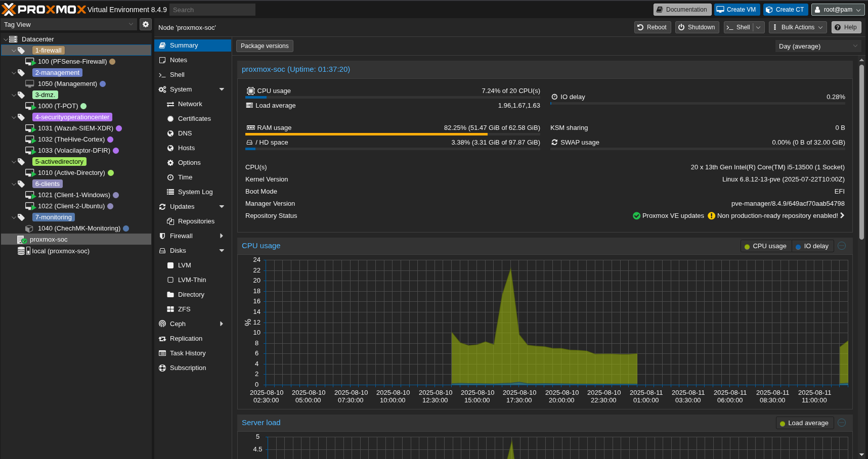Click the Subscription icon in node menu
Viewport: 868px width, 459px height.
coord(162,368)
